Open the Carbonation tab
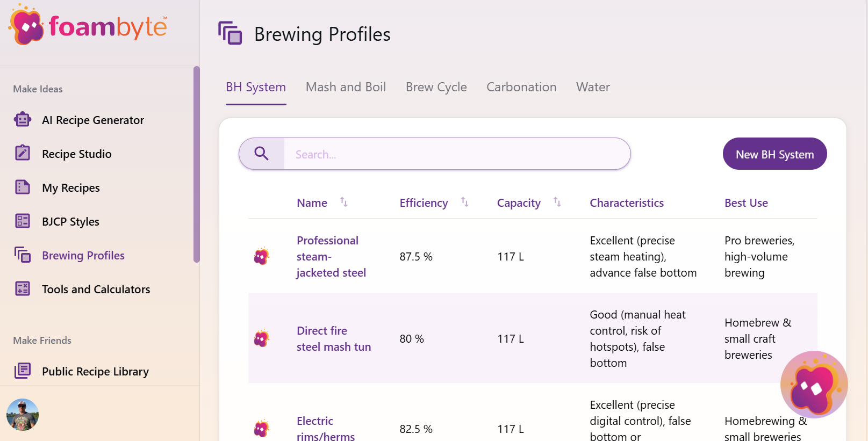 click(521, 87)
